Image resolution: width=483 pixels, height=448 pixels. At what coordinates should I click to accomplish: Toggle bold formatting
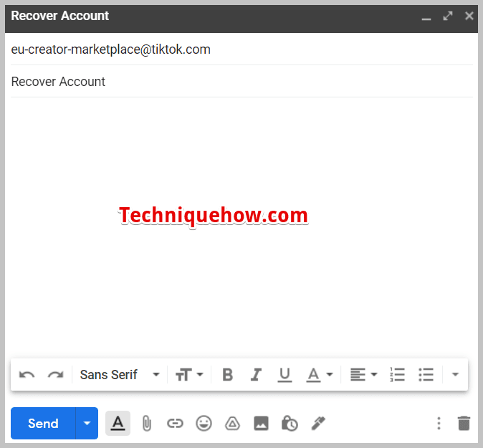[x=228, y=375]
